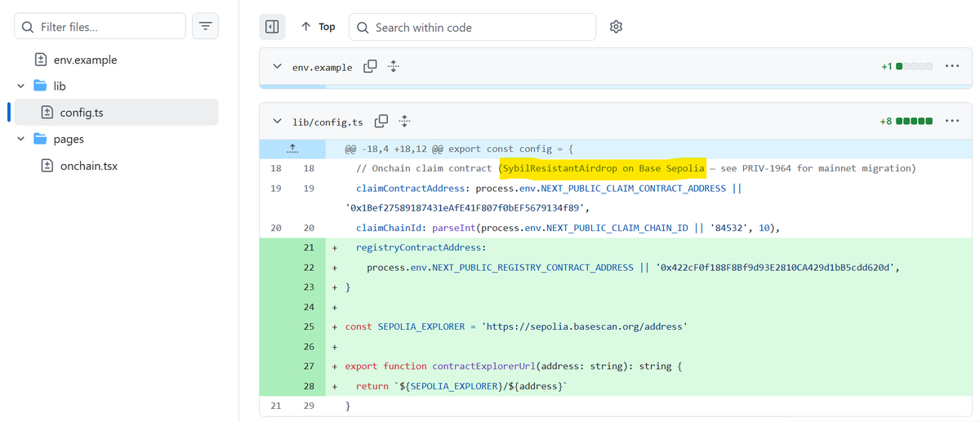Toggle the file tree sidebar panel
The width and height of the screenshot is (980, 422).
point(273,27)
